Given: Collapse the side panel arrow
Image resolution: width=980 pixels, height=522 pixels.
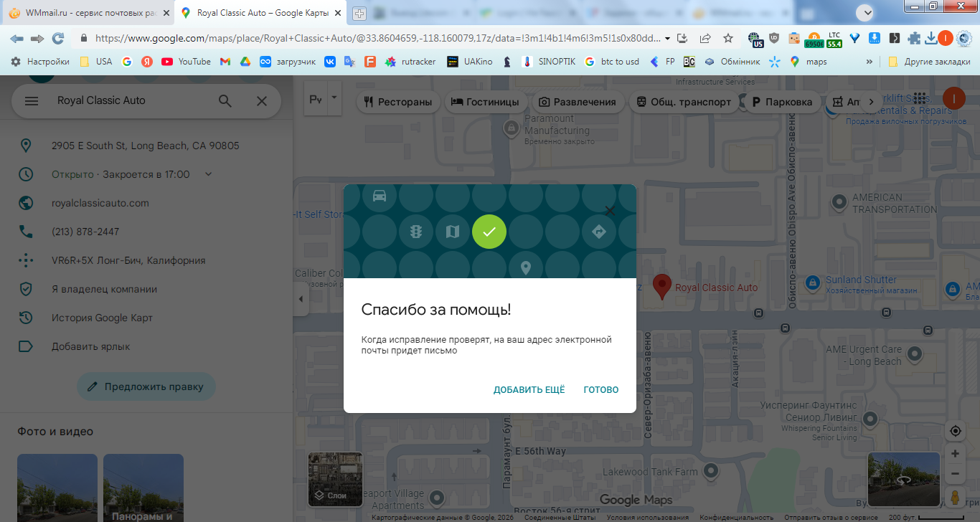Looking at the screenshot, I should [x=301, y=299].
